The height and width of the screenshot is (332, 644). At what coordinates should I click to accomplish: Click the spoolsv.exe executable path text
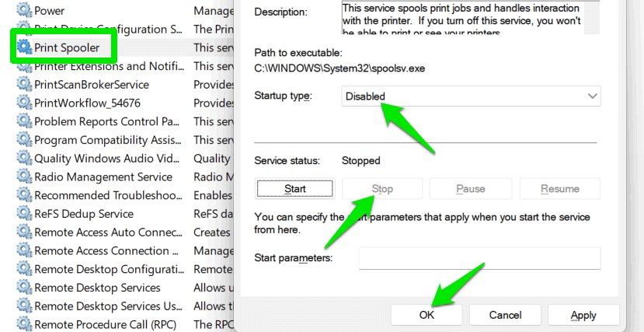pyautogui.click(x=339, y=68)
